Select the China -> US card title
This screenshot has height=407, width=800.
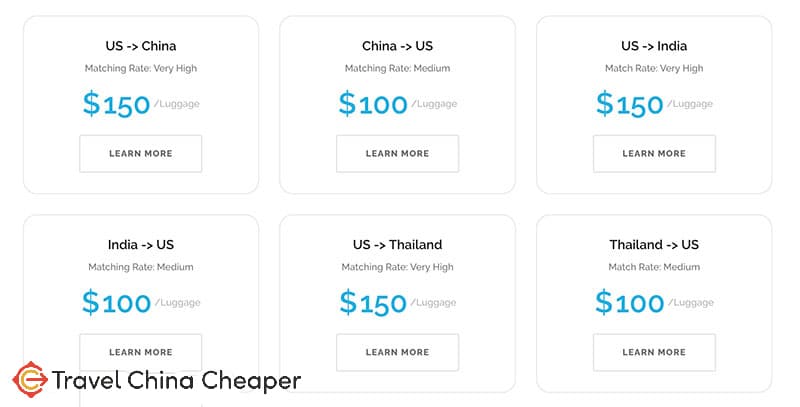point(397,46)
